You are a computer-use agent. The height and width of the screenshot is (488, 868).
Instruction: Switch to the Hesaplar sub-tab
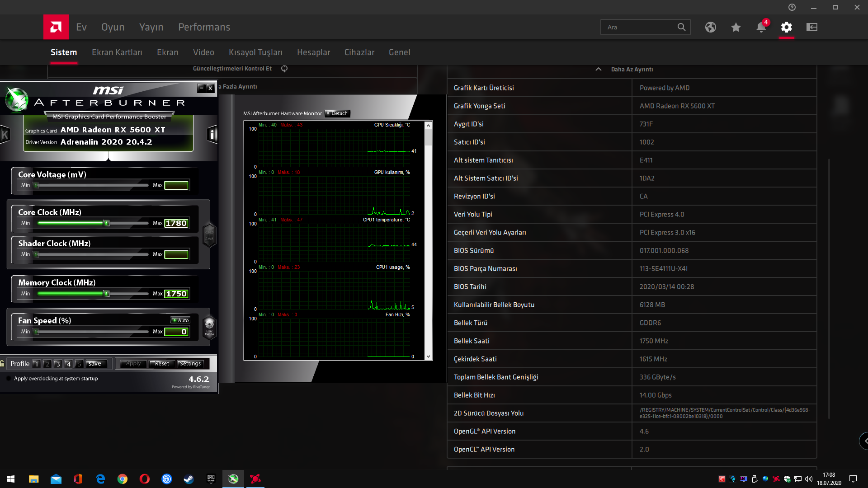point(314,52)
